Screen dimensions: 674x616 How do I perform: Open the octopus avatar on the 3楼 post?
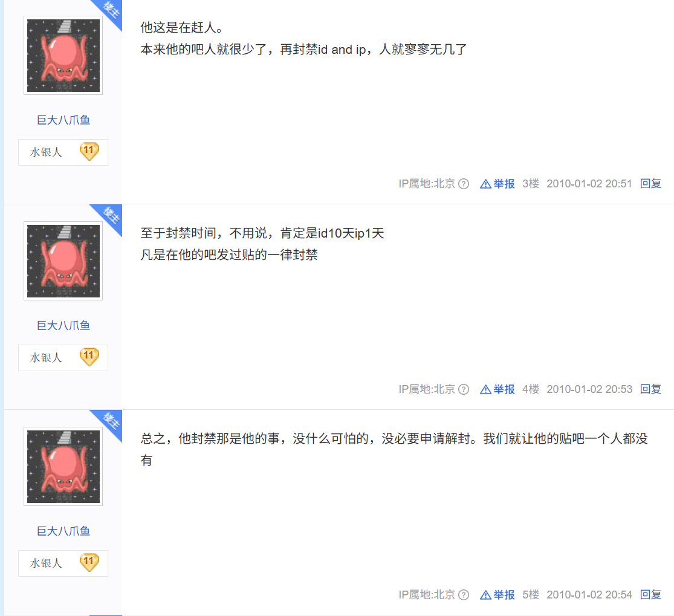(x=63, y=56)
